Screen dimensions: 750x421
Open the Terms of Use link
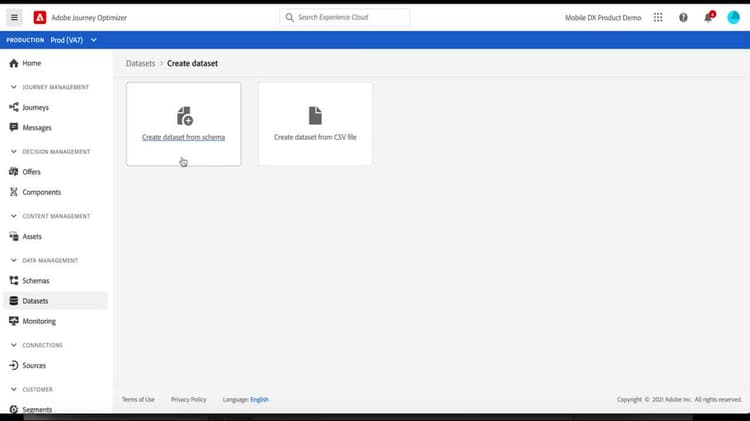click(138, 399)
